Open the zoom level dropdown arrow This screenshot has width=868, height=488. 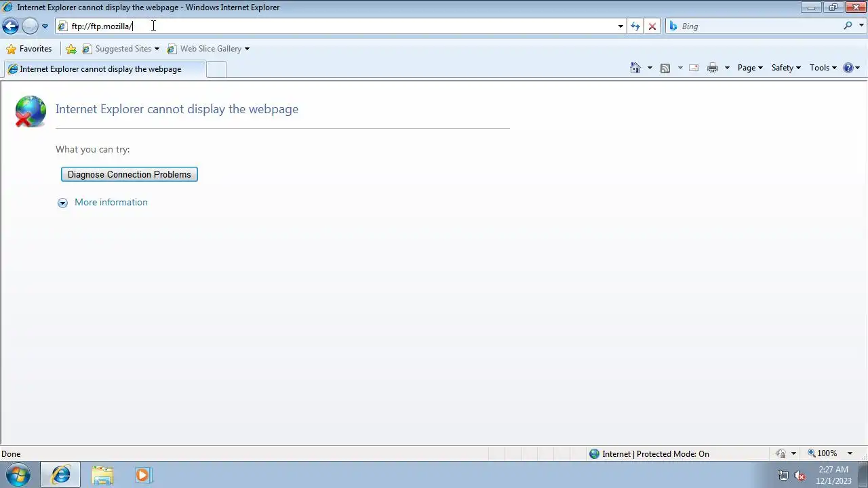tap(850, 454)
